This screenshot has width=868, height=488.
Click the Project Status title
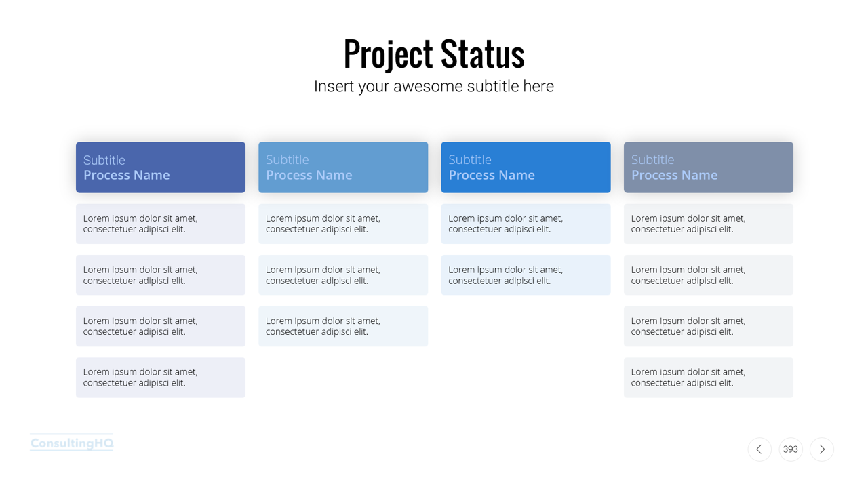pyautogui.click(x=434, y=54)
